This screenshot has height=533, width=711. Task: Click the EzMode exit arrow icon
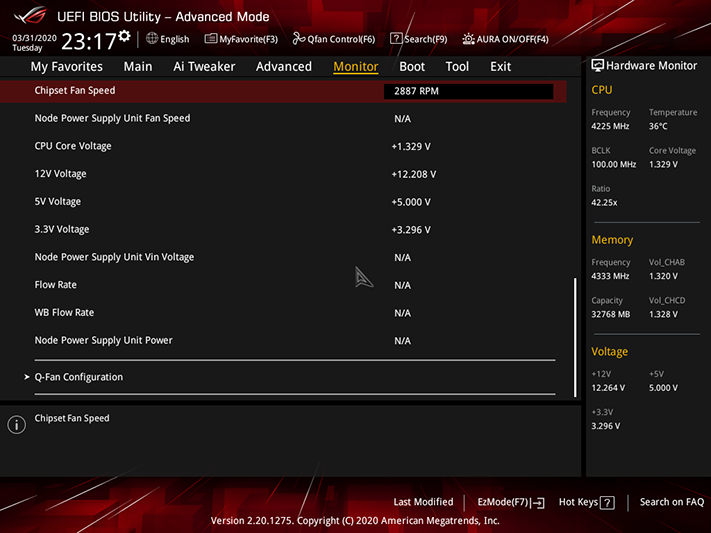coord(538,503)
